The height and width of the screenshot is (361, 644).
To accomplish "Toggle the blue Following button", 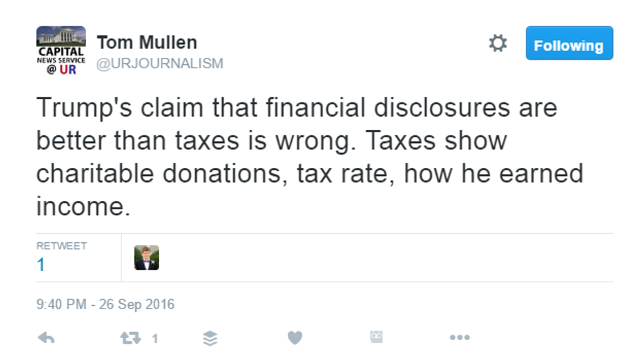I will pyautogui.click(x=569, y=44).
